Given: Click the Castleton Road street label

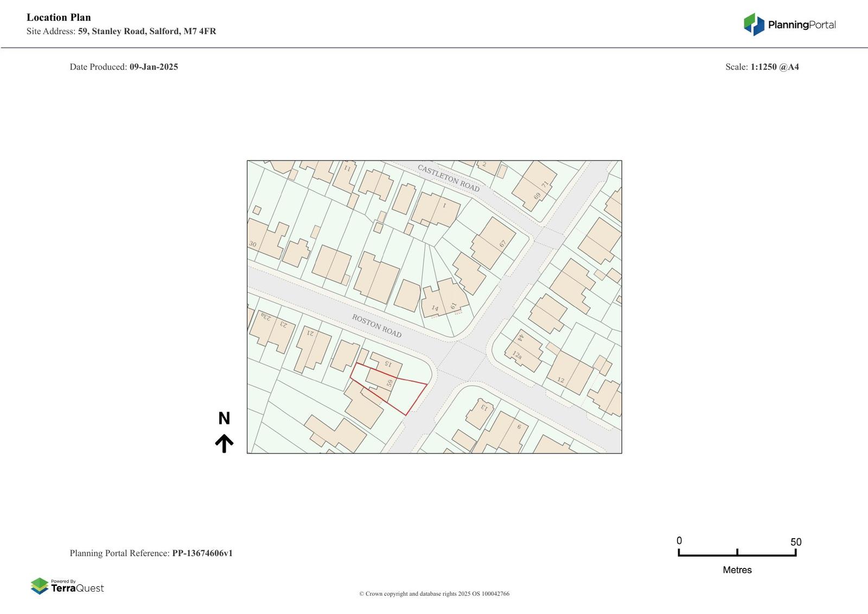Looking at the screenshot, I should (448, 178).
